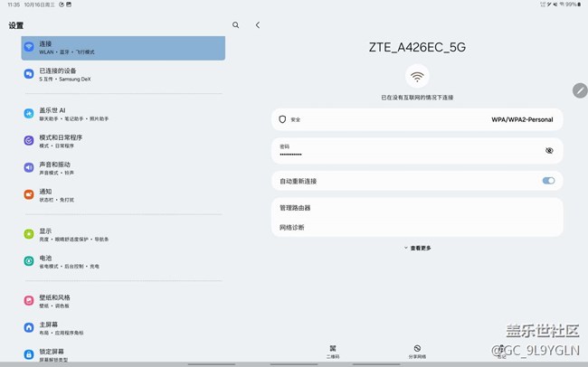The image size is (588, 367).
Task: Click 网络诊断
Action: tap(417, 228)
